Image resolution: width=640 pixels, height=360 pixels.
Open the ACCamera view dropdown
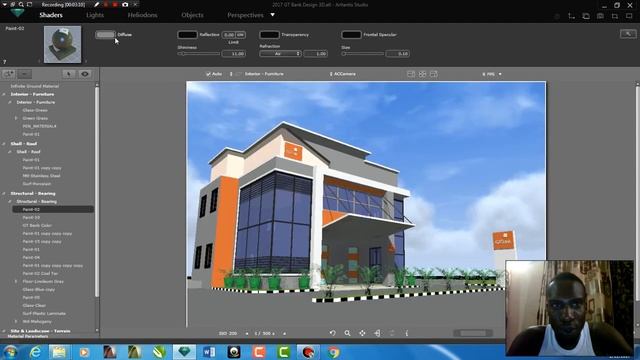pyautogui.click(x=342, y=74)
